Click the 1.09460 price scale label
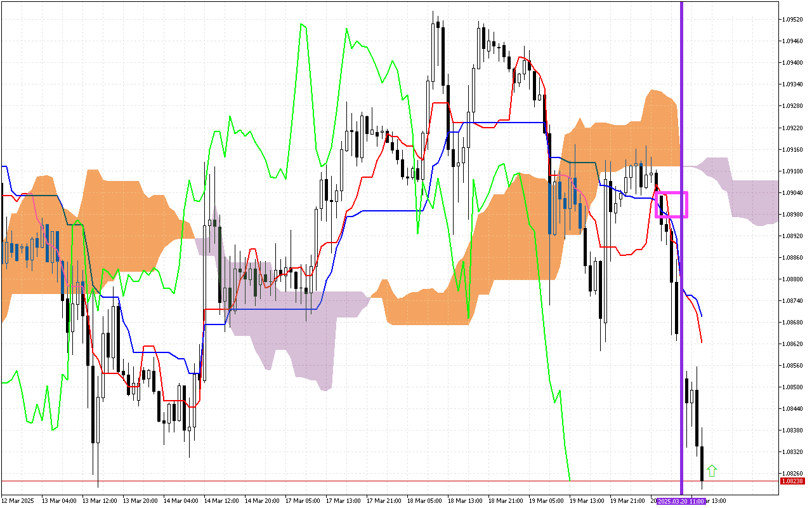 coord(794,41)
